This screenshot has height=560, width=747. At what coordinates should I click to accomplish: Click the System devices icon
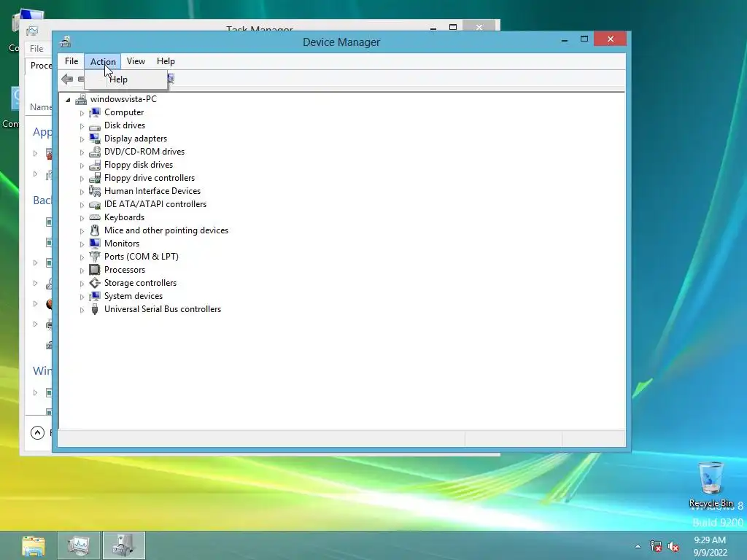(x=95, y=296)
